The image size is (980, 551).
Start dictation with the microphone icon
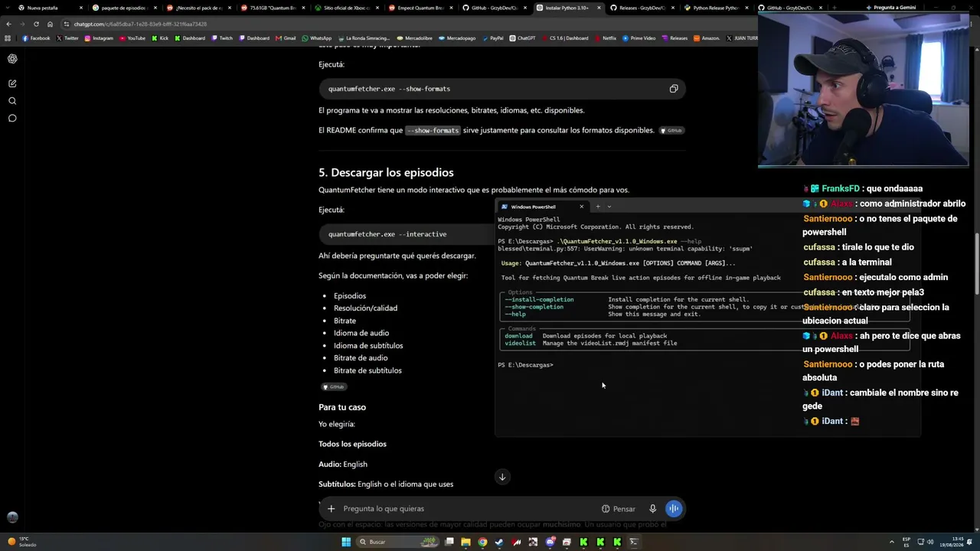tap(652, 509)
